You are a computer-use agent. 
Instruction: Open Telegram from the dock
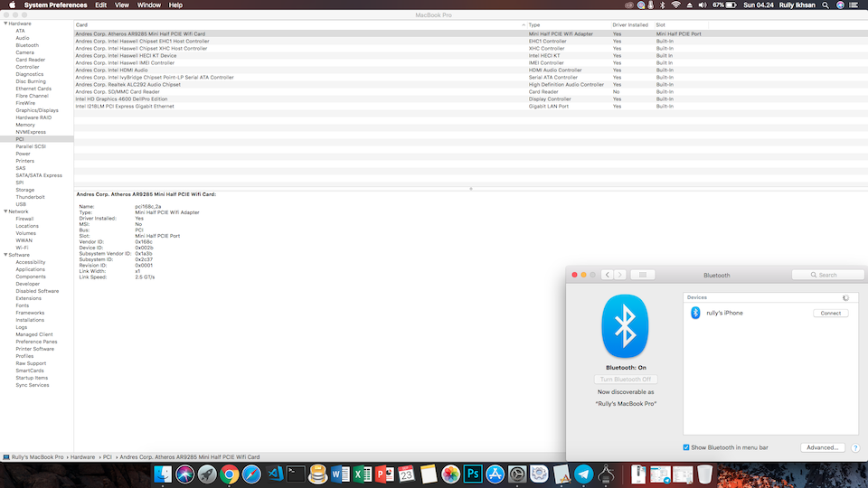[583, 474]
